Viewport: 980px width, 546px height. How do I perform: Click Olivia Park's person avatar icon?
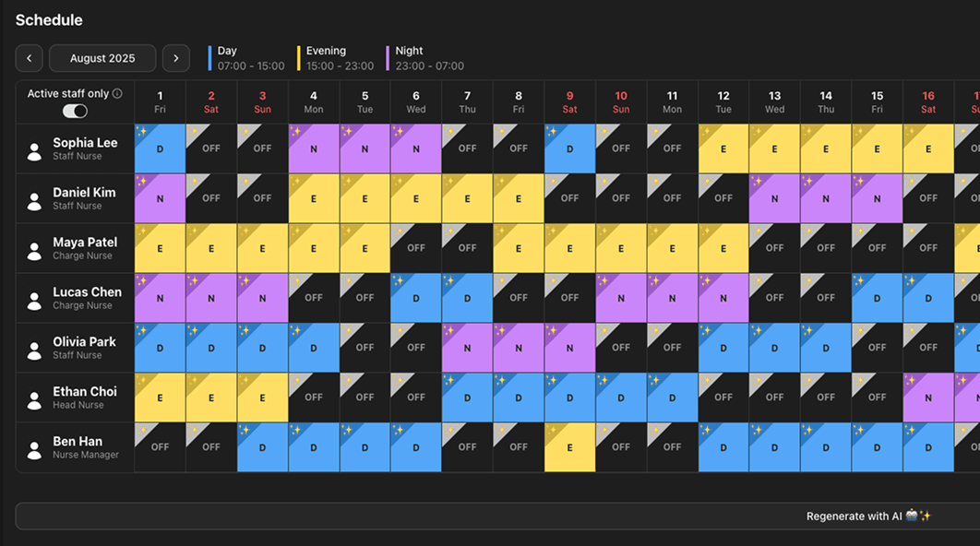35,349
